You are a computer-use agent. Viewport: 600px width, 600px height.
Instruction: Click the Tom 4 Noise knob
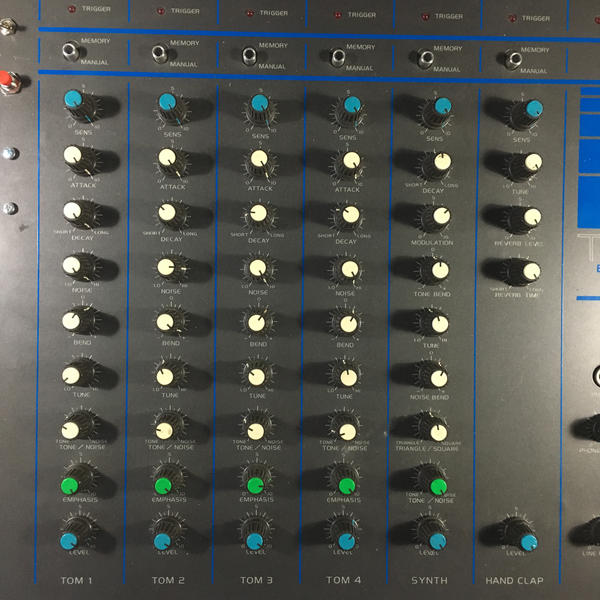pyautogui.click(x=350, y=269)
